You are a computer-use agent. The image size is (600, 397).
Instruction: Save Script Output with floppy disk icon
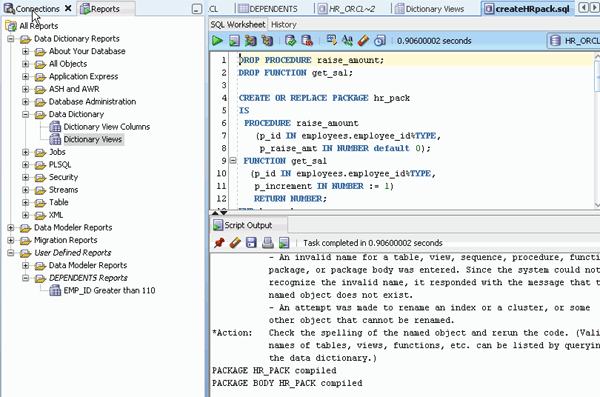coord(251,243)
